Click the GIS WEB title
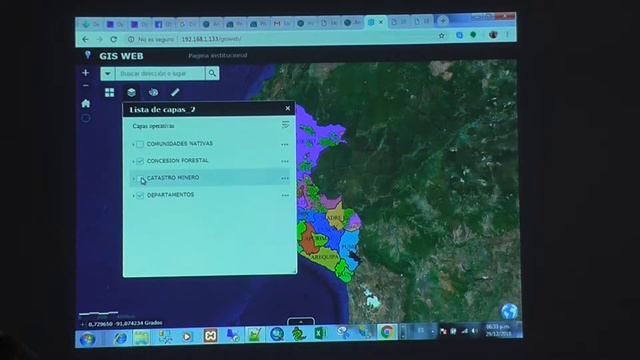640x360 pixels. (x=121, y=56)
